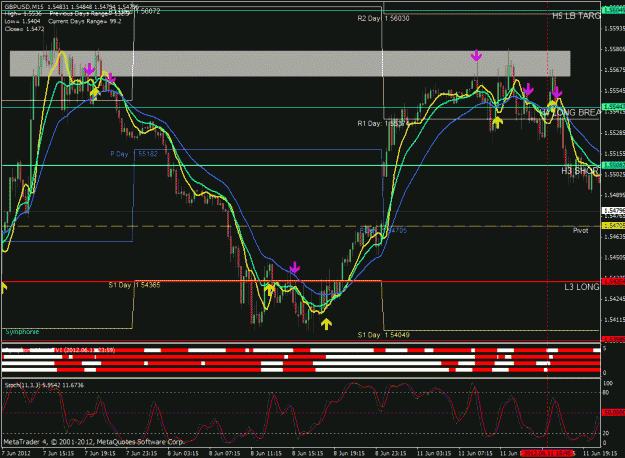Click the '8 Jun 19:15' time axis label

pyautogui.click(x=349, y=454)
